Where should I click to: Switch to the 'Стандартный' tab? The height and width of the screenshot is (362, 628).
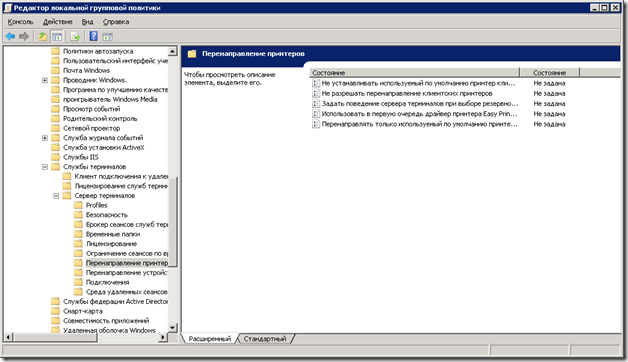265,339
